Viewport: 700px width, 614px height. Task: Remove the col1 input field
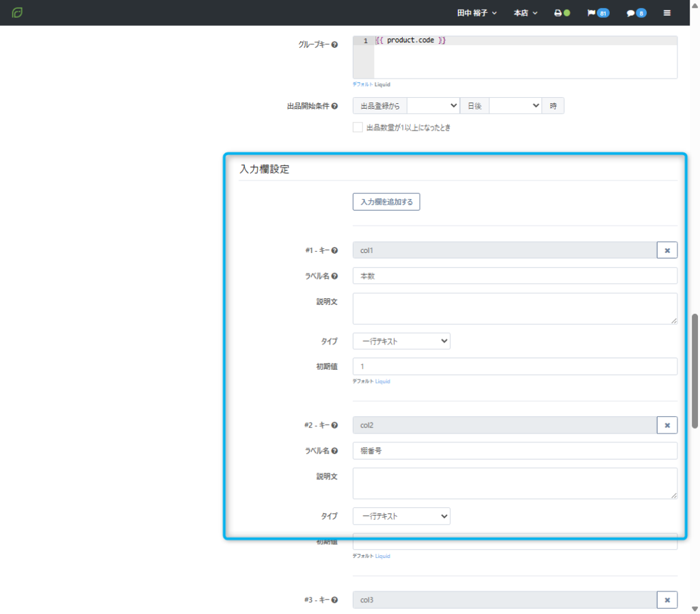(x=667, y=250)
